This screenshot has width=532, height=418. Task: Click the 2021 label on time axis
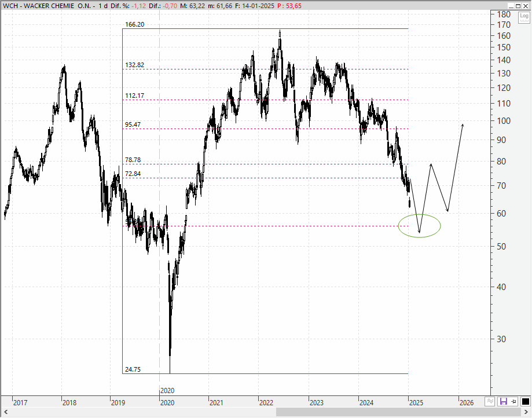[216, 403]
